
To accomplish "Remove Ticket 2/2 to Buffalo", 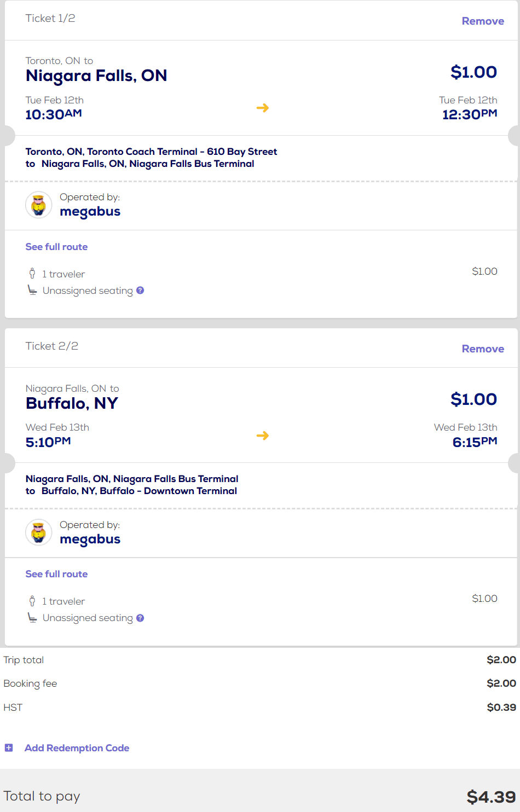I will coord(483,349).
